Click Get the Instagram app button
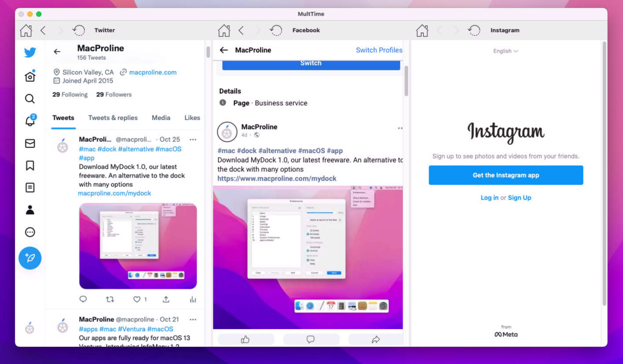The width and height of the screenshot is (623, 364). click(x=506, y=175)
